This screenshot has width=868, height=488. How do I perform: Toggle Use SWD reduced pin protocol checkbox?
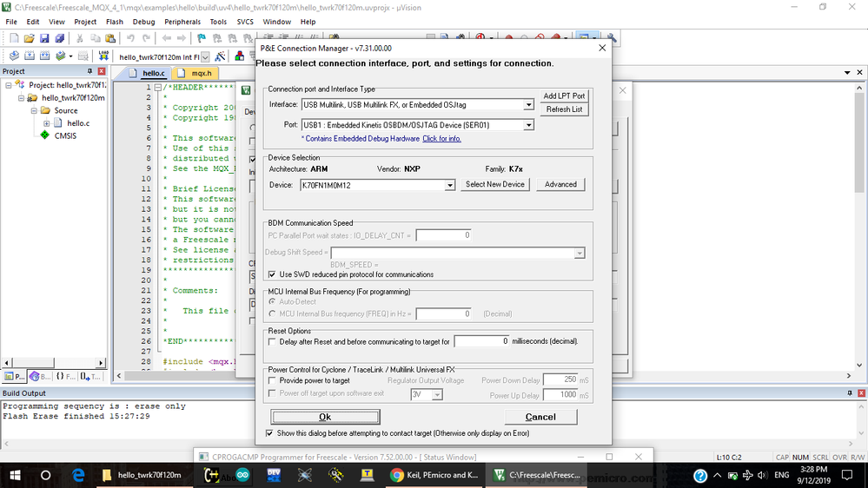click(x=272, y=274)
